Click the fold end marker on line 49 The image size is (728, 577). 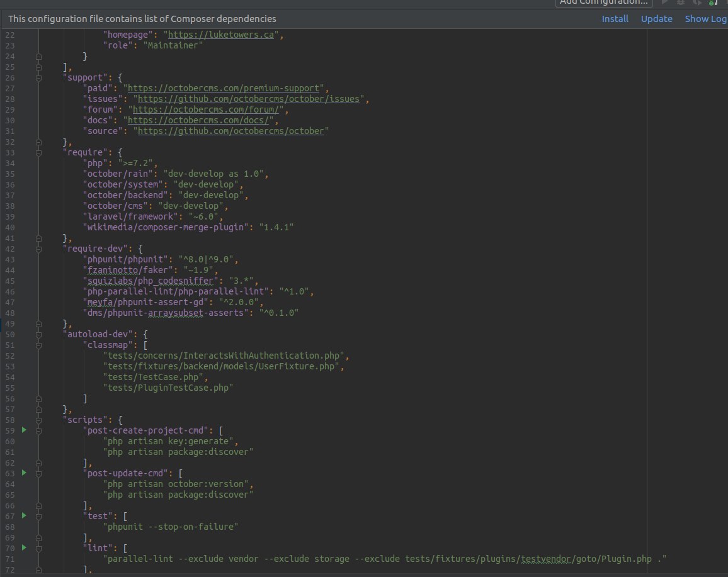38,324
